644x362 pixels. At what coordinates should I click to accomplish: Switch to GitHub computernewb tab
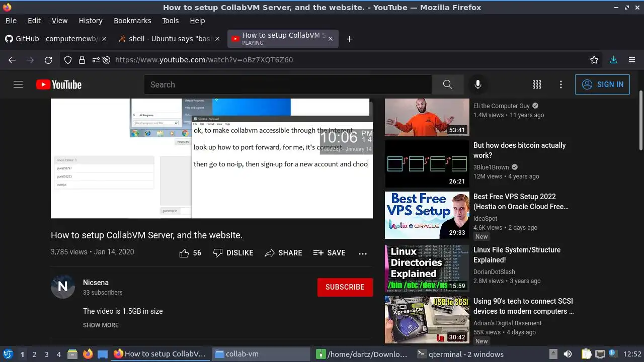(55, 39)
